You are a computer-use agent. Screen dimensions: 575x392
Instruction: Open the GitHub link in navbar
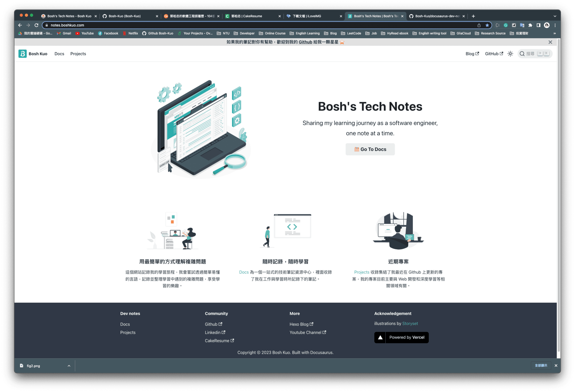[x=494, y=54]
